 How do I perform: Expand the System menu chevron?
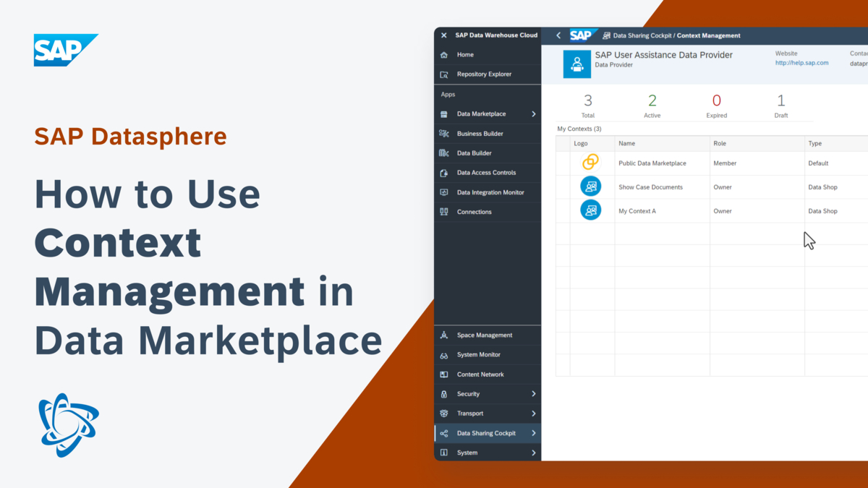[533, 452]
